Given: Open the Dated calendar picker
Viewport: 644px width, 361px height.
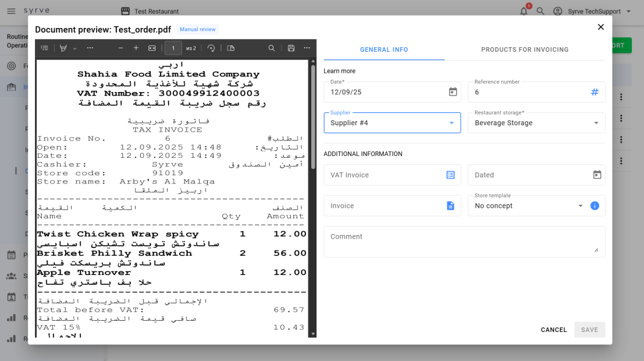Looking at the screenshot, I should pyautogui.click(x=597, y=175).
